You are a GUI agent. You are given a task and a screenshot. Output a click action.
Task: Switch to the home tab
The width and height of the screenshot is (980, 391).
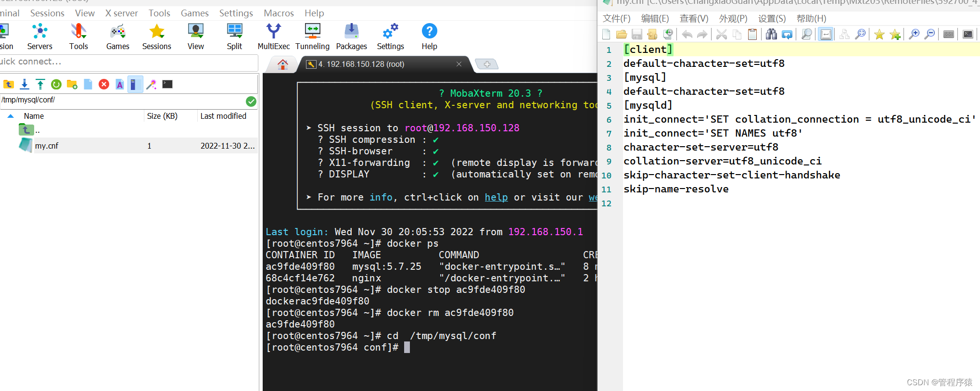click(x=283, y=64)
